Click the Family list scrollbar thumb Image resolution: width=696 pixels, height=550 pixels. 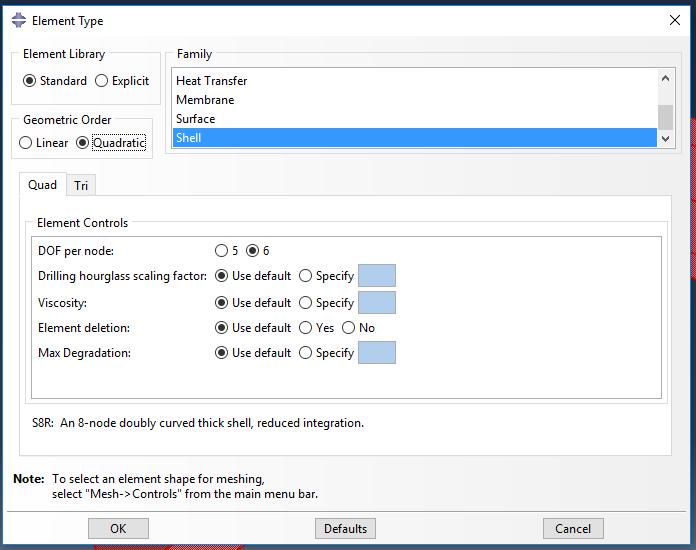click(665, 117)
